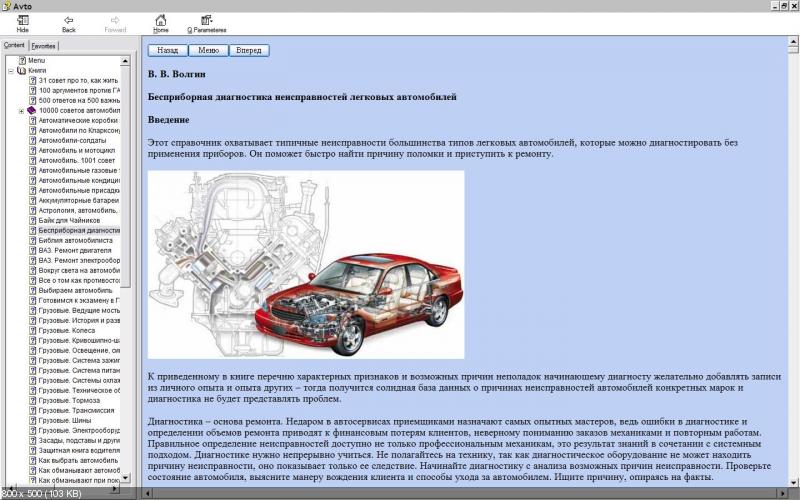Switch to the Favorites tab

point(43,45)
